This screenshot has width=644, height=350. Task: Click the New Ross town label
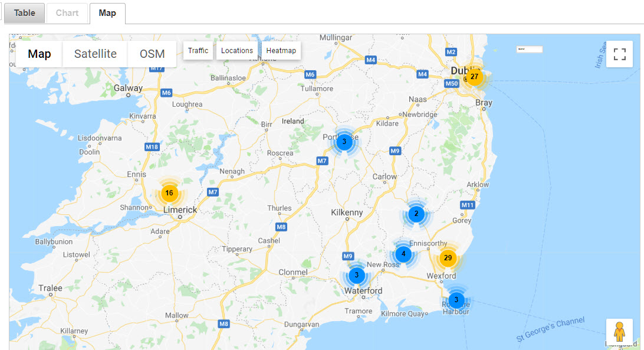[383, 264]
